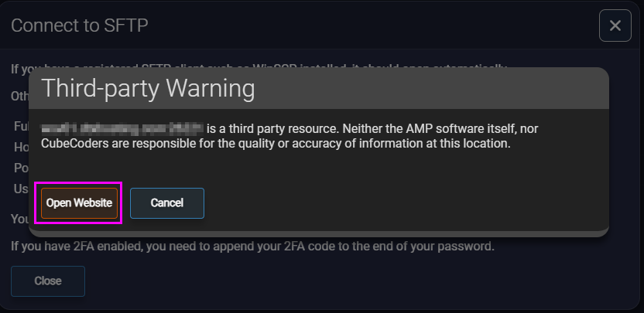This screenshot has width=644, height=313.
Task: Click the partially hidden Oth text line
Action: click(x=19, y=96)
